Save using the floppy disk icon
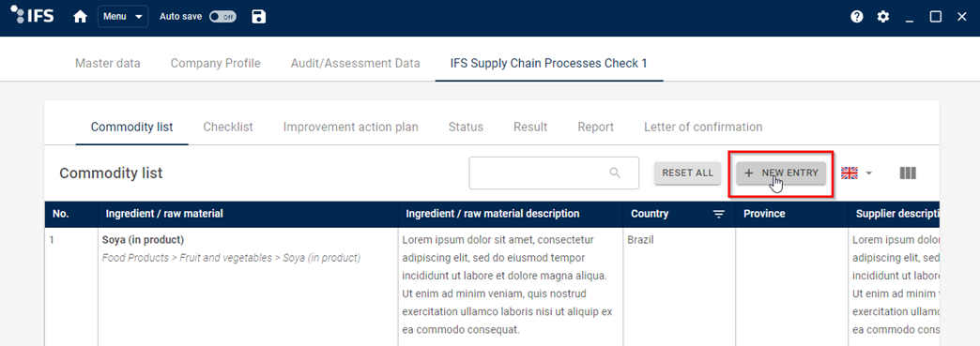Image resolution: width=980 pixels, height=346 pixels. (x=258, y=17)
